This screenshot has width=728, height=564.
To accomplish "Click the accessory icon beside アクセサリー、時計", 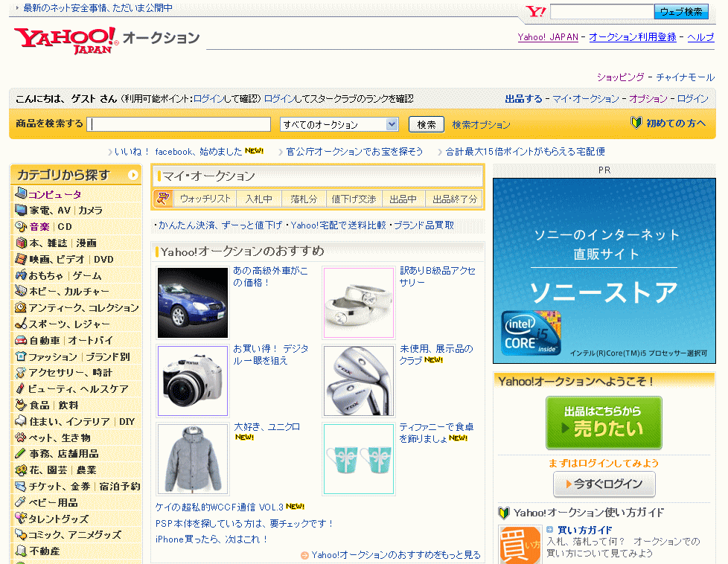I will [x=21, y=373].
